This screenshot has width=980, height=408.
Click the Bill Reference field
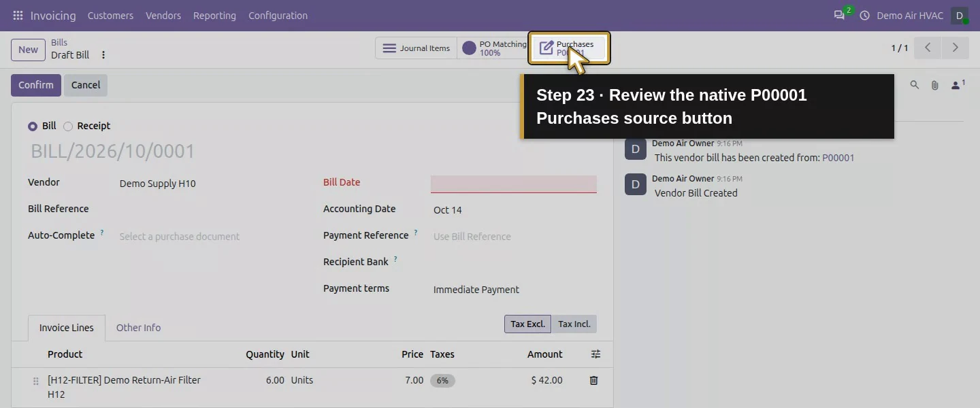click(x=208, y=210)
